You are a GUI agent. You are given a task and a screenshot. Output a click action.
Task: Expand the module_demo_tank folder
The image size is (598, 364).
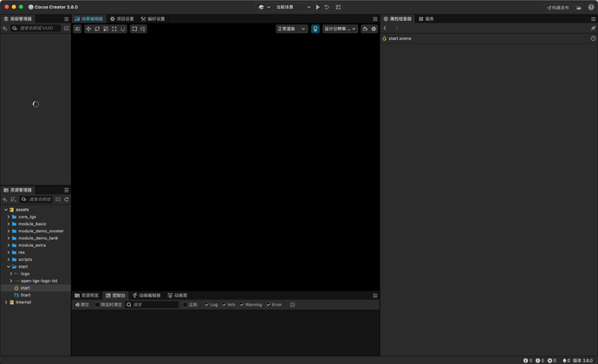tap(9, 238)
